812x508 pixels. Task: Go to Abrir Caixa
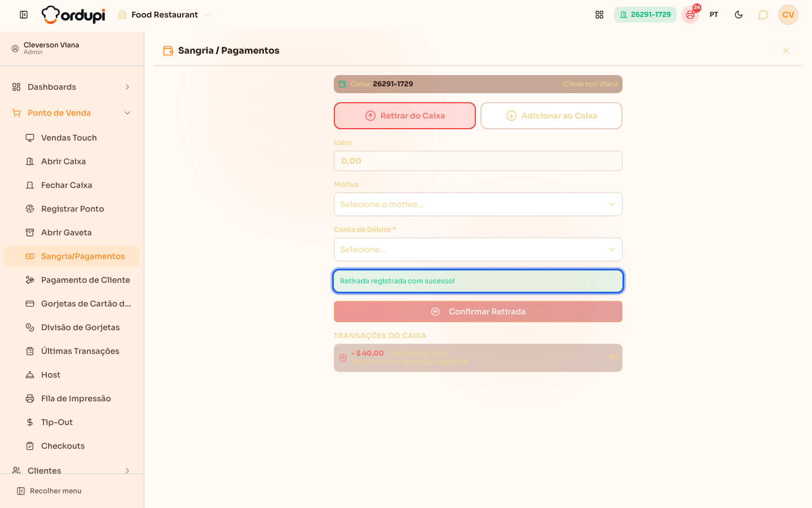click(72, 161)
